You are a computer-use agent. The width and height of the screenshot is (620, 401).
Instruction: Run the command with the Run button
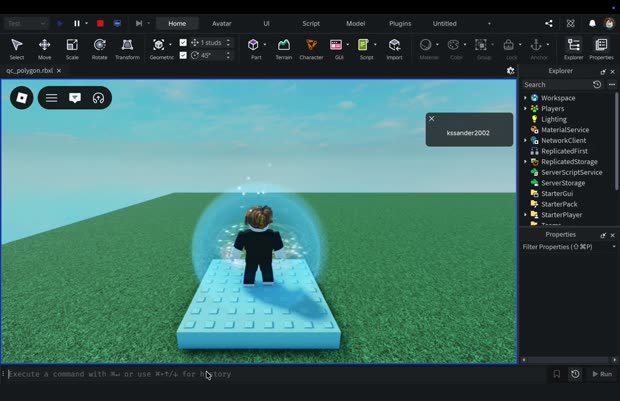pos(602,374)
